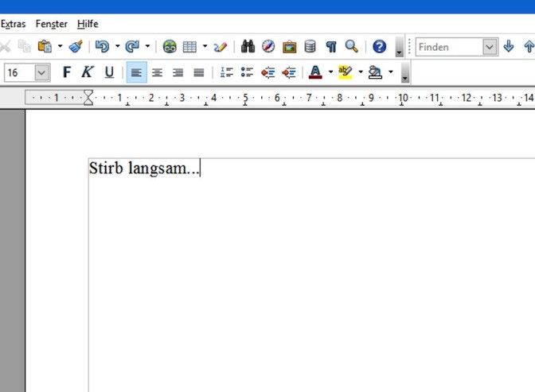Open the Undo history dropdown arrow

(117, 46)
